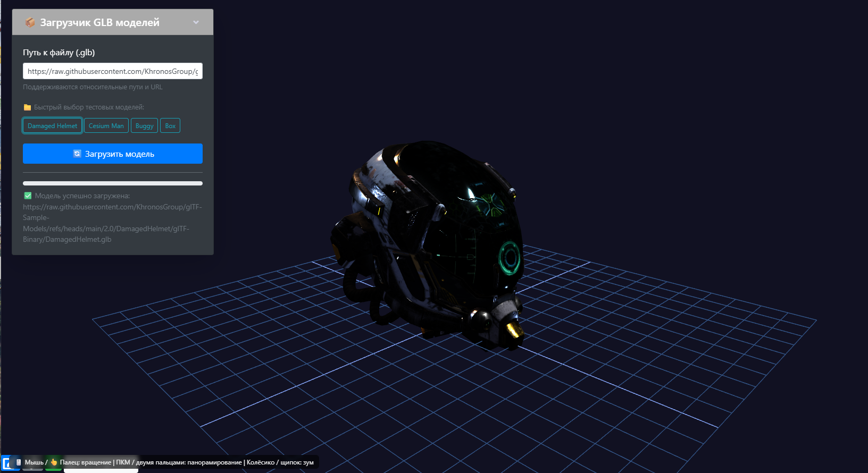Click the pointing finger icon in the hint bar
Screen dimensions: 868x473
[54, 462]
